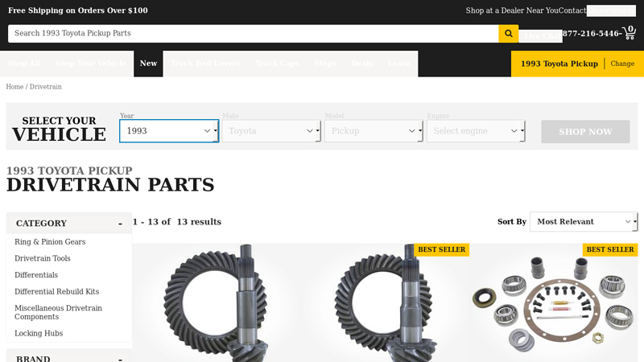The width and height of the screenshot is (644, 362).
Task: Open the Steps menu
Action: 325,64
